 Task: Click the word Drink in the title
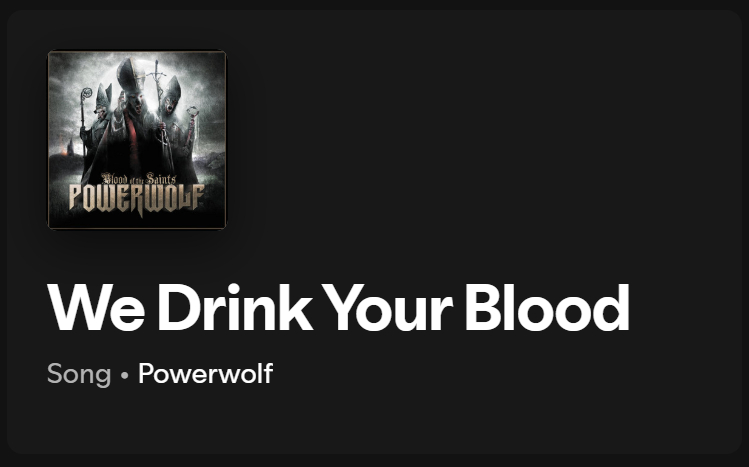(x=235, y=308)
